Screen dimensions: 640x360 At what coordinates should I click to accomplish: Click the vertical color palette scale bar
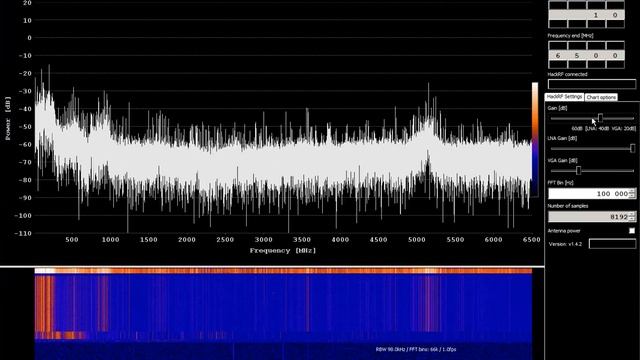pos(535,139)
